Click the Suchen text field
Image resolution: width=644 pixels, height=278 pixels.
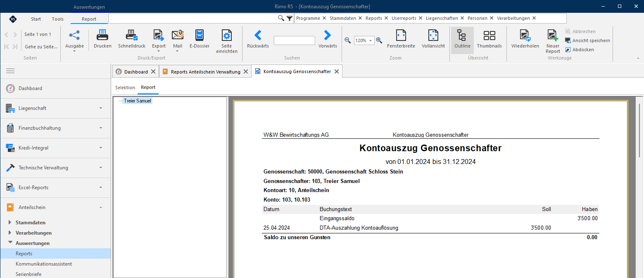click(x=295, y=40)
